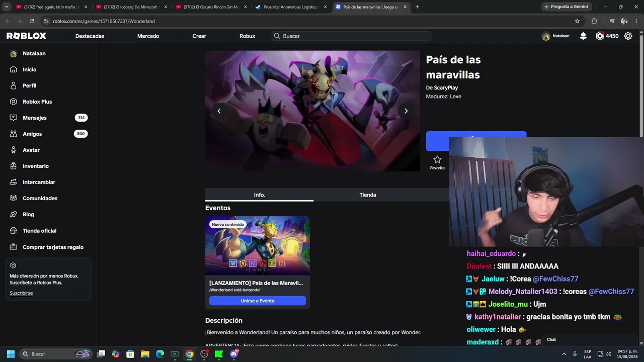This screenshot has height=362, width=644.
Task: Switch to the Tienda tab
Action: 368,195
